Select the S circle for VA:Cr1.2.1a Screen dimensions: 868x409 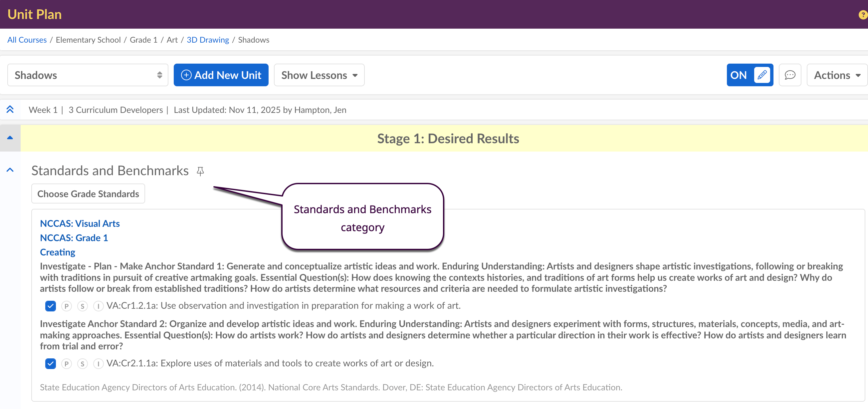pyautogui.click(x=82, y=306)
